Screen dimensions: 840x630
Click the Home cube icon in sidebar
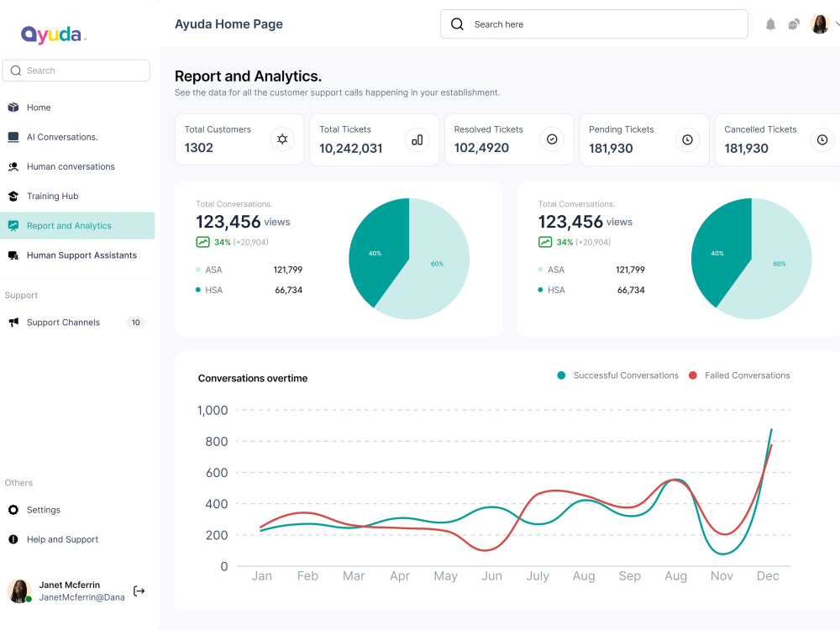click(13, 108)
